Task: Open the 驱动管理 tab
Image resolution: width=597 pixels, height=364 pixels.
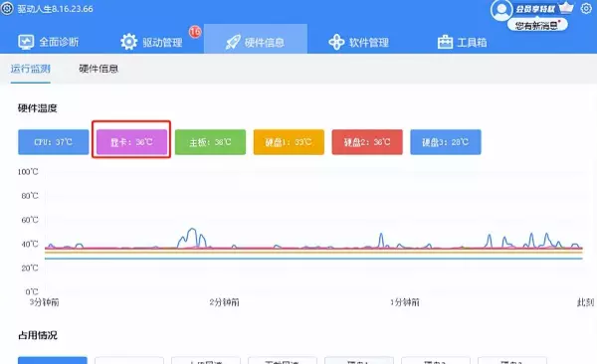Action: point(151,42)
